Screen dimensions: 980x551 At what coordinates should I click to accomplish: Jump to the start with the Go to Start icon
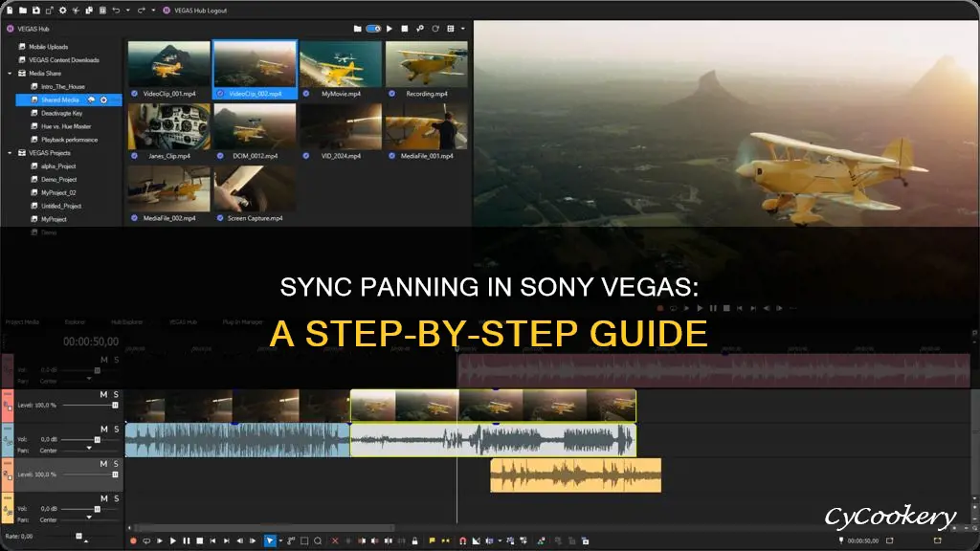click(x=213, y=541)
